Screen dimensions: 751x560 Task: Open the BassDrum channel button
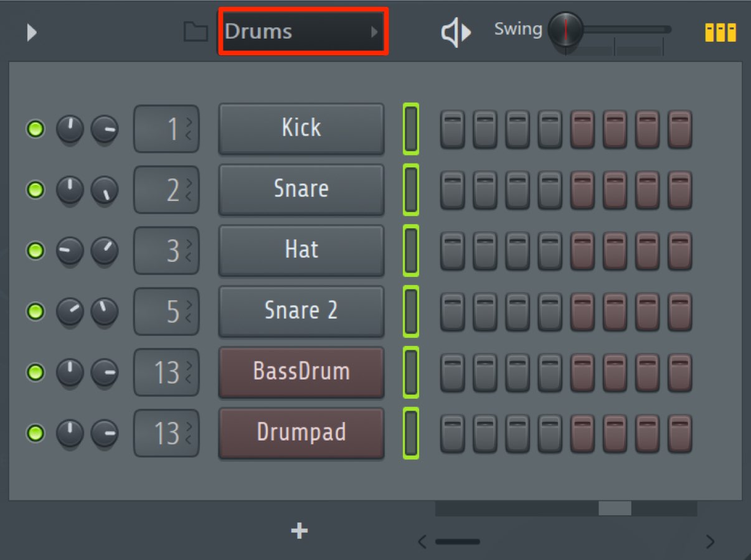[x=301, y=372]
